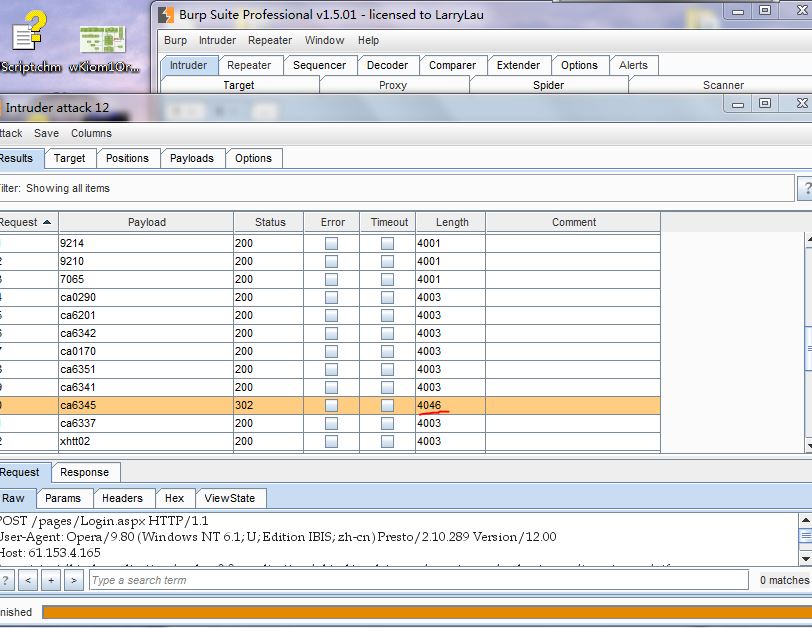This screenshot has width=812, height=628.
Task: Show the Hex view tab
Action: [175, 498]
